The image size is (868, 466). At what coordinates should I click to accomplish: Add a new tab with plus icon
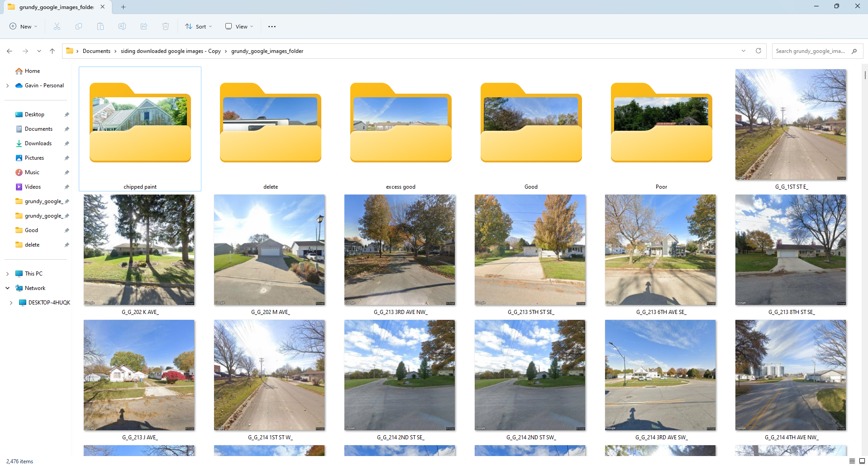pos(123,7)
